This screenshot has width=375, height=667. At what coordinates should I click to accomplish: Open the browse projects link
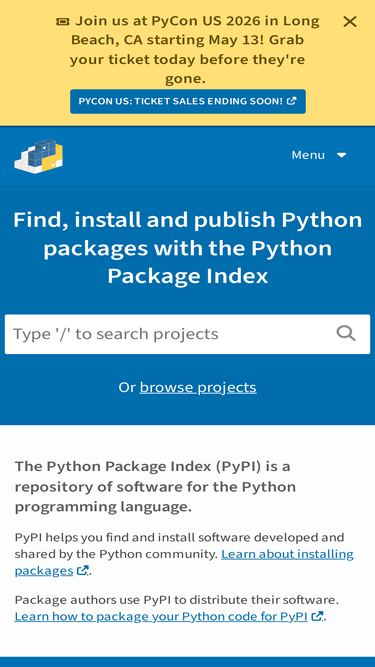[x=198, y=388]
